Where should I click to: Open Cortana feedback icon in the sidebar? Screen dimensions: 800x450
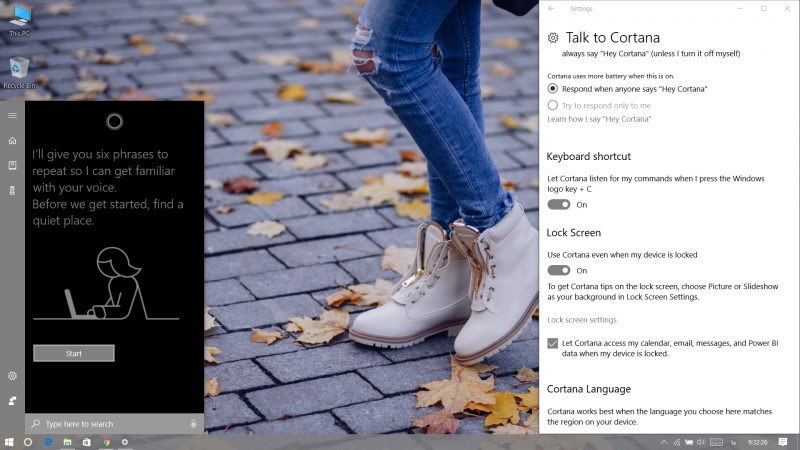12,401
